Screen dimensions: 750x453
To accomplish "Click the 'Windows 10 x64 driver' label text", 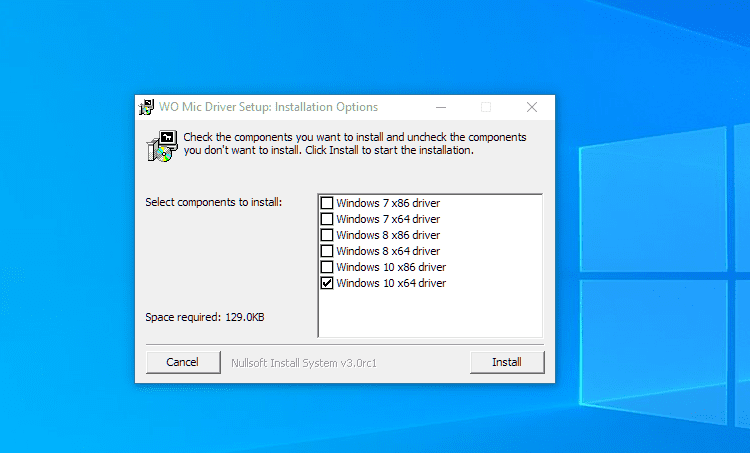I will tap(391, 283).
